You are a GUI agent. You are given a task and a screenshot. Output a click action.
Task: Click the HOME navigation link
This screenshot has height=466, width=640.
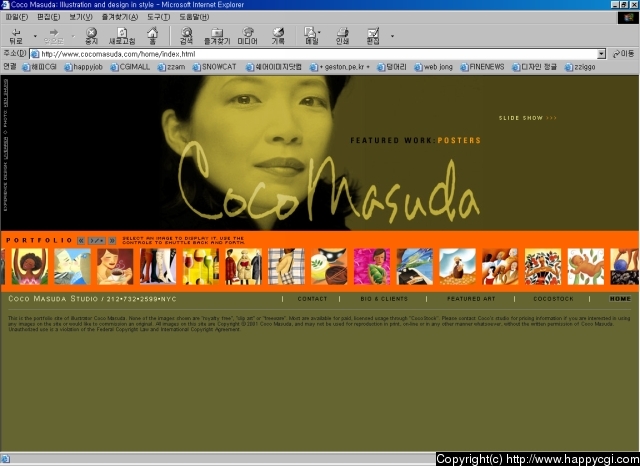pos(620,299)
